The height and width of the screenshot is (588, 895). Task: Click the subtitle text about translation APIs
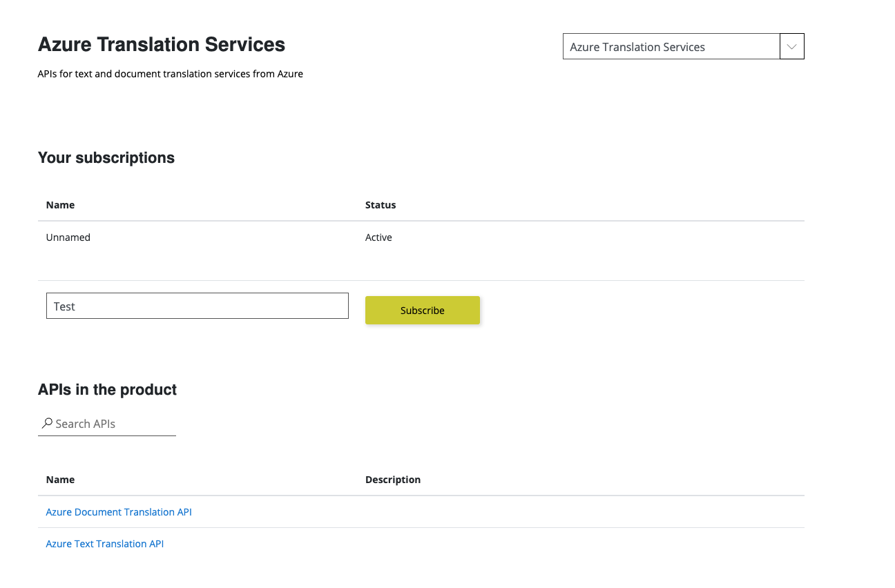pyautogui.click(x=171, y=74)
